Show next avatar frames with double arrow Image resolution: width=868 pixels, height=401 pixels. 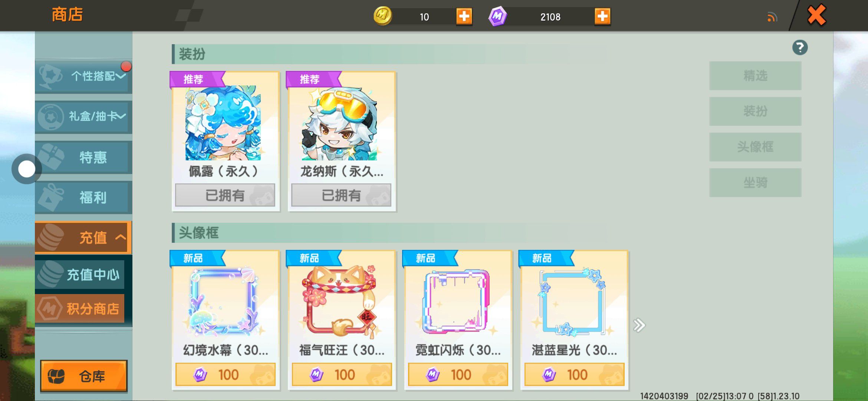tap(639, 325)
